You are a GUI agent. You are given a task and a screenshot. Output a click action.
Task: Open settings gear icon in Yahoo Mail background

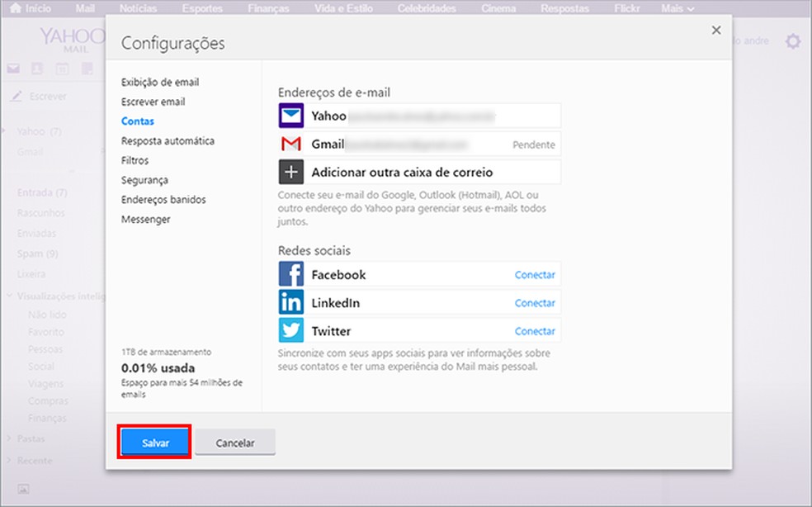[x=793, y=41]
